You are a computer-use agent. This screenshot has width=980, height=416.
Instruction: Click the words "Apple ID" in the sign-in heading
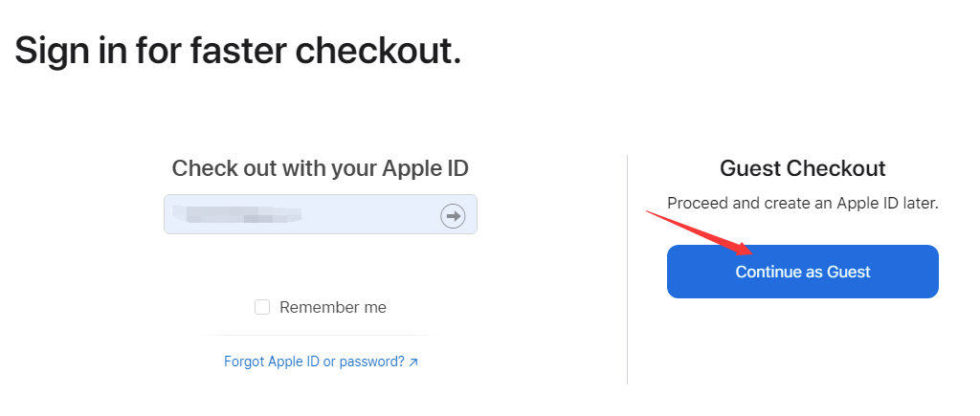point(426,168)
